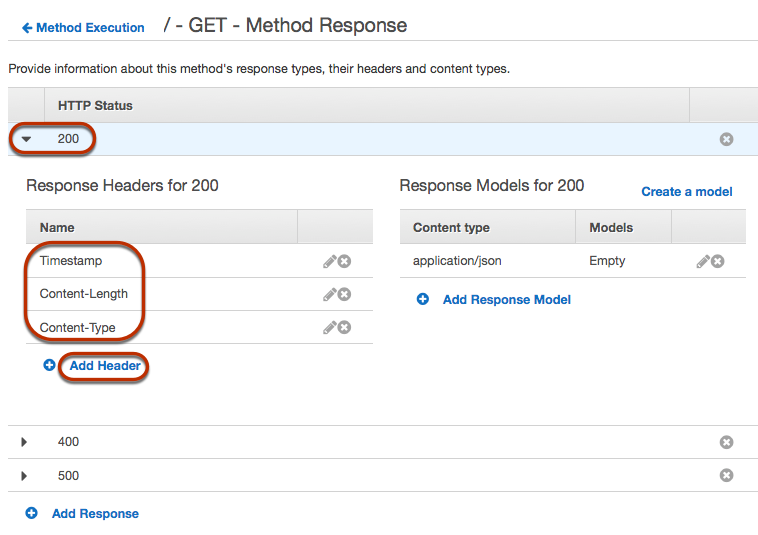758x535 pixels.
Task: Remove the Content-Type header
Action: [344, 327]
